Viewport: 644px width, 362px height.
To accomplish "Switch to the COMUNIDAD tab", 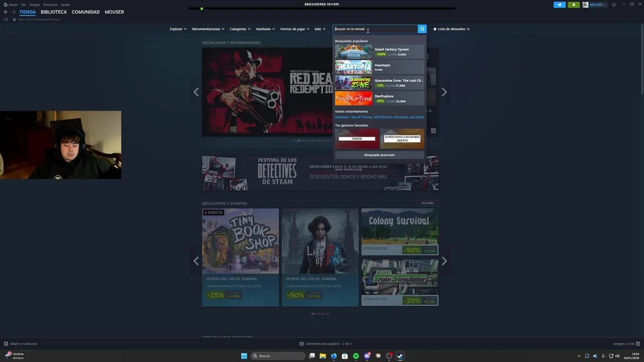I will (86, 12).
